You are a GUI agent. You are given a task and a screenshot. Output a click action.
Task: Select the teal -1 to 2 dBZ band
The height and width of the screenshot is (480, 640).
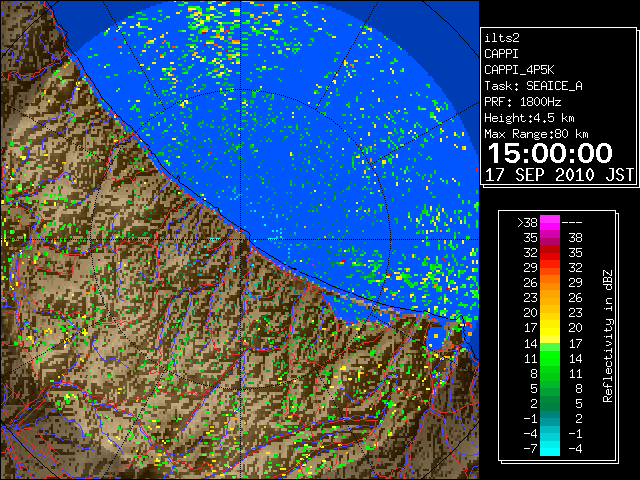click(550, 418)
